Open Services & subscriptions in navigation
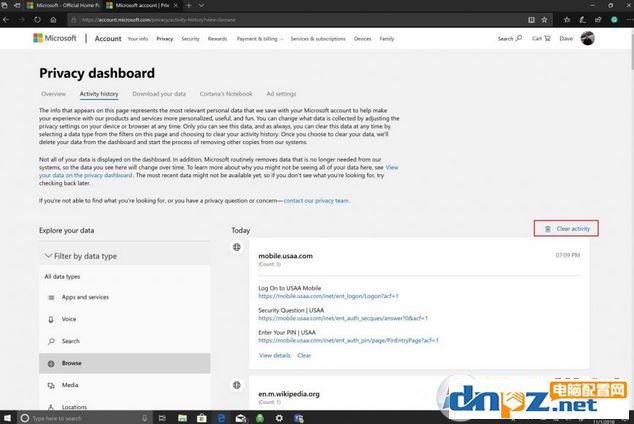 [318, 39]
